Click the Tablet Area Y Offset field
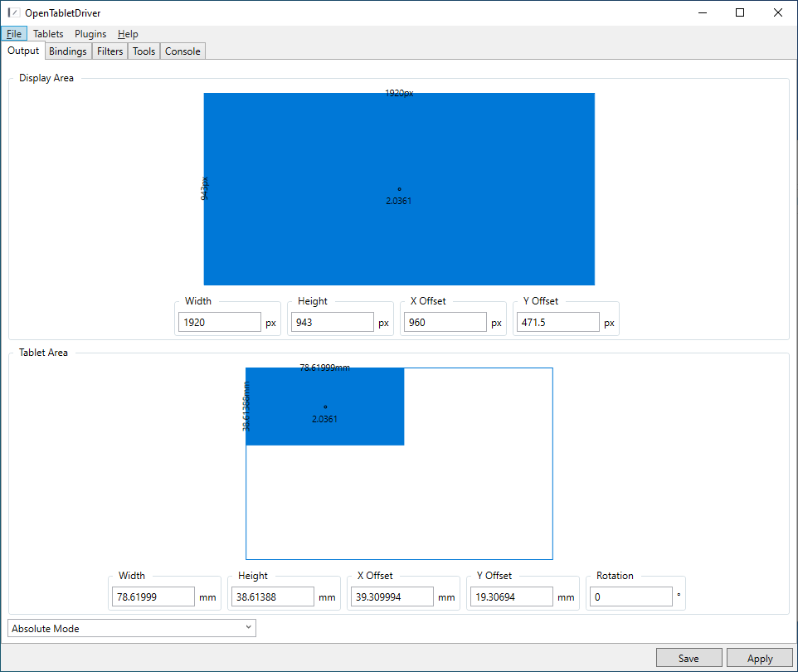This screenshot has height=672, width=798. point(512,597)
